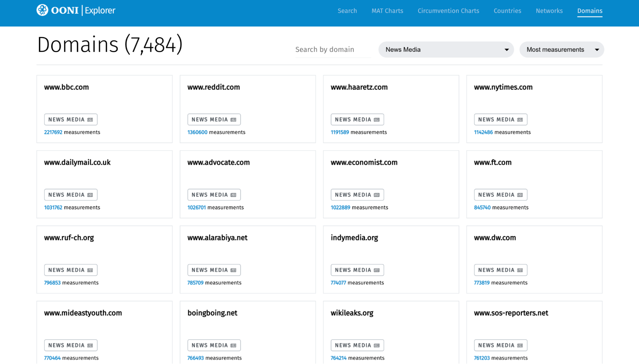Go to the MAT Charts page
639x364 pixels.
coord(387,11)
